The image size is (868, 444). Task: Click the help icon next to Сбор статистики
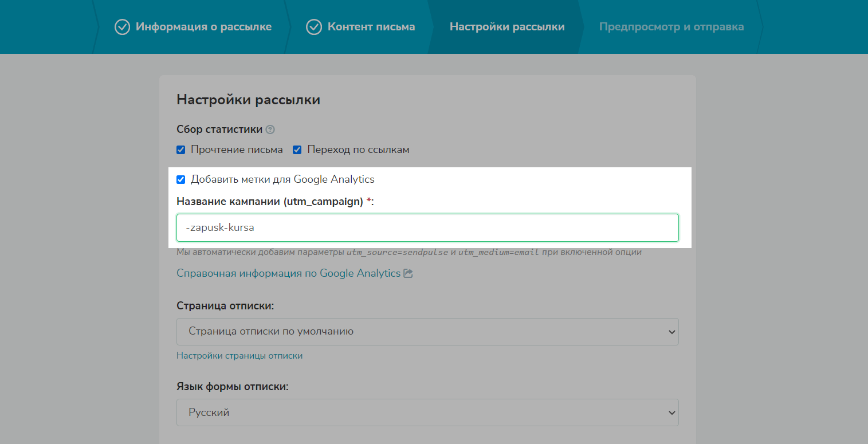(270, 129)
